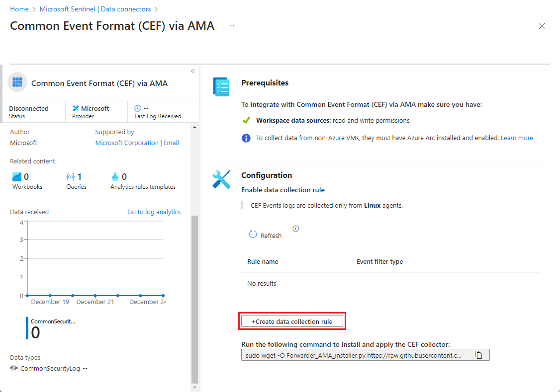560x392 pixels.
Task: Click the Queries icon in Related content
Action: coord(70,177)
